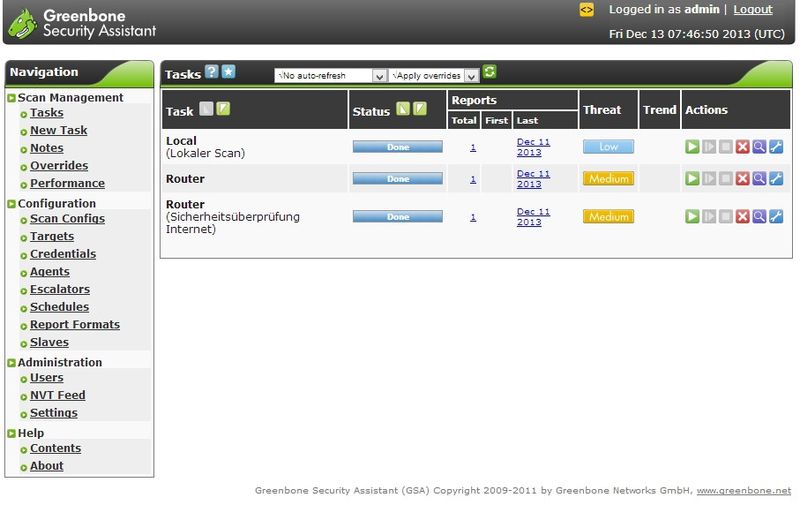Open the Tasks help icon

[211, 71]
